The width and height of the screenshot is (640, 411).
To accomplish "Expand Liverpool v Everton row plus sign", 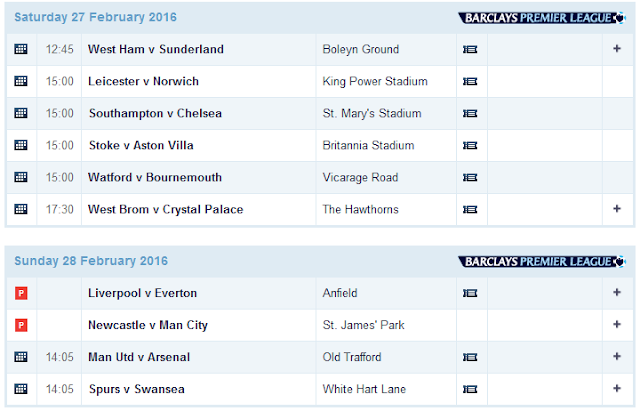I will point(617,292).
